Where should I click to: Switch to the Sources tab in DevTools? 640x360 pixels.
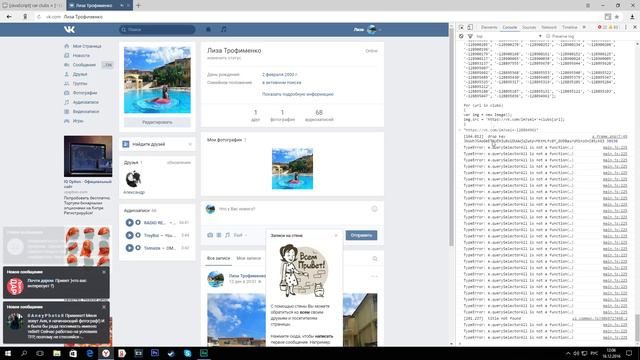click(x=529, y=27)
